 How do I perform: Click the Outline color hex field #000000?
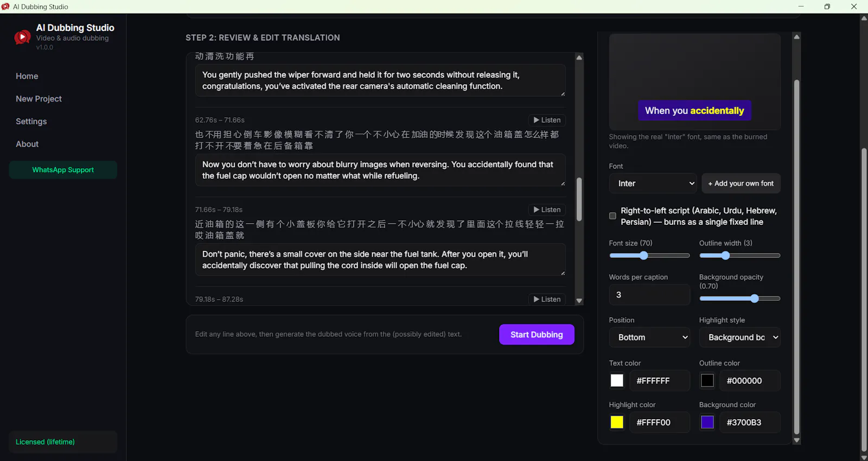(750, 381)
